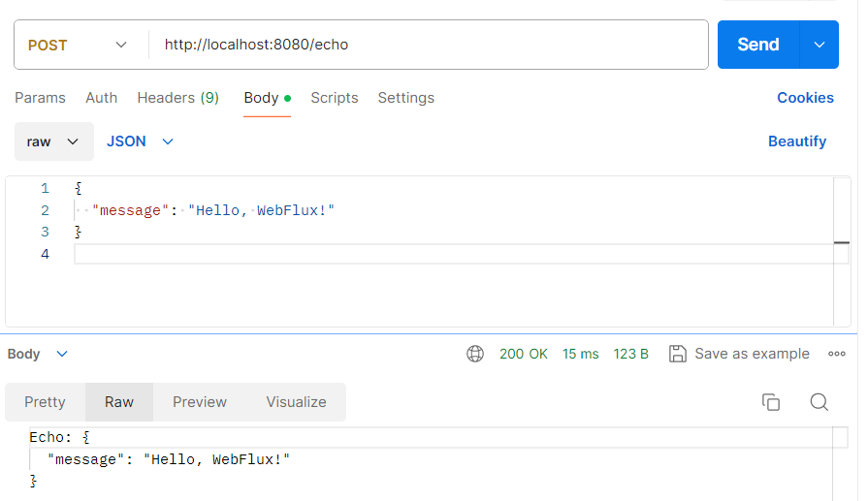
Task: Switch response view to Pretty
Action: coord(45,402)
